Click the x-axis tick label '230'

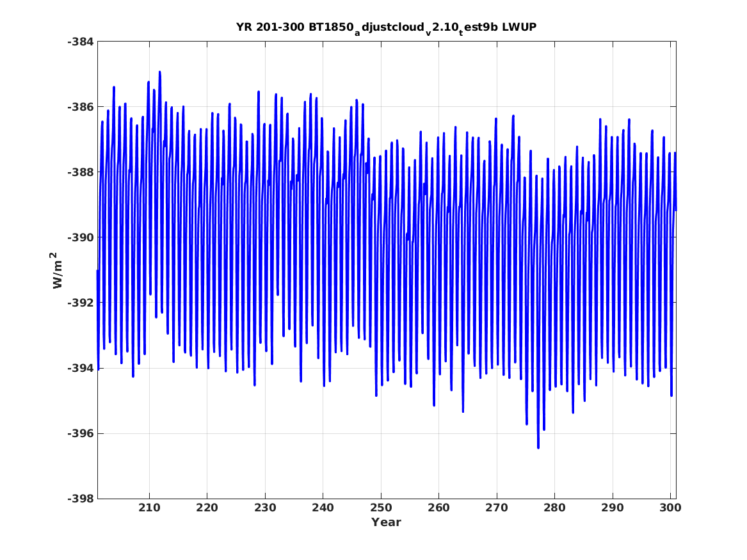click(266, 508)
